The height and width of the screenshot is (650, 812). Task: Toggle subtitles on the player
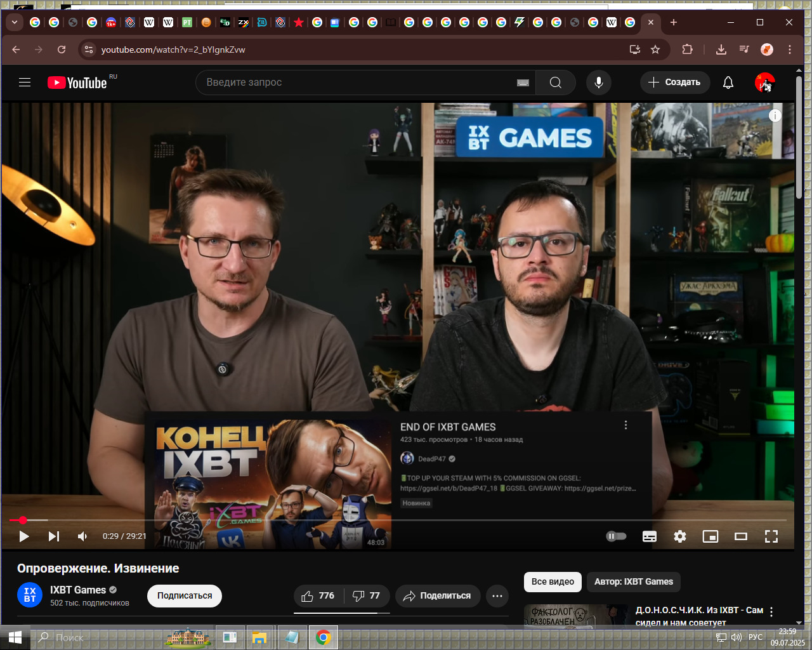point(650,536)
